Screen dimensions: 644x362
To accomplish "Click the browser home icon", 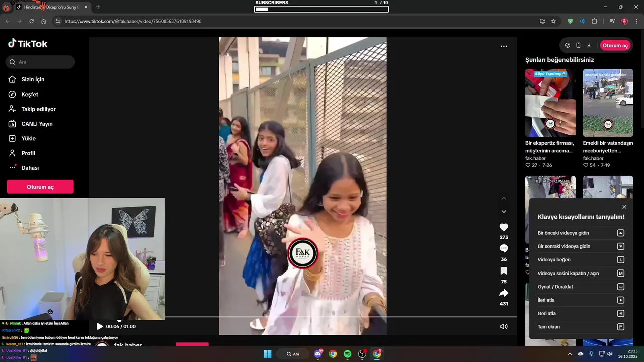I will [43, 21].
